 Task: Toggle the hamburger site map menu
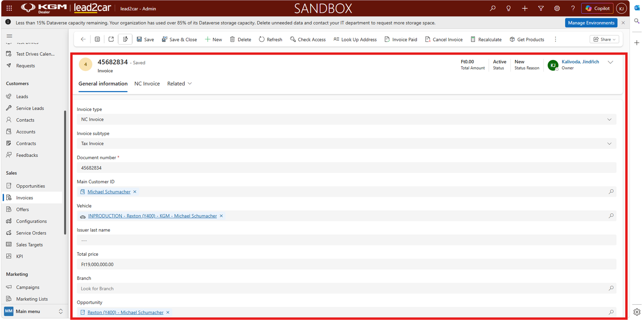coord(9,36)
